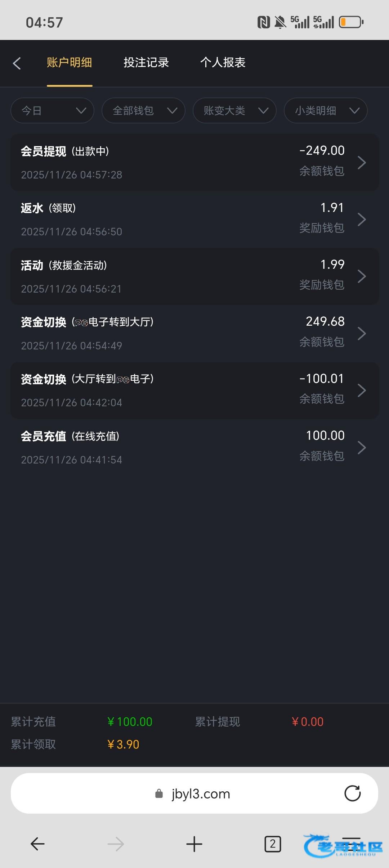
Task: Tap the back arrow beside 账户明细
Action: coord(17,63)
